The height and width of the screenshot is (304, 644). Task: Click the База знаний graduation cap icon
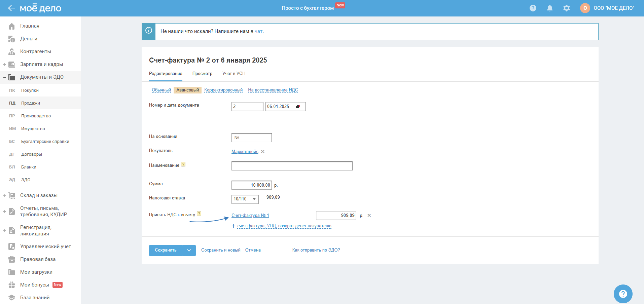click(x=12, y=298)
